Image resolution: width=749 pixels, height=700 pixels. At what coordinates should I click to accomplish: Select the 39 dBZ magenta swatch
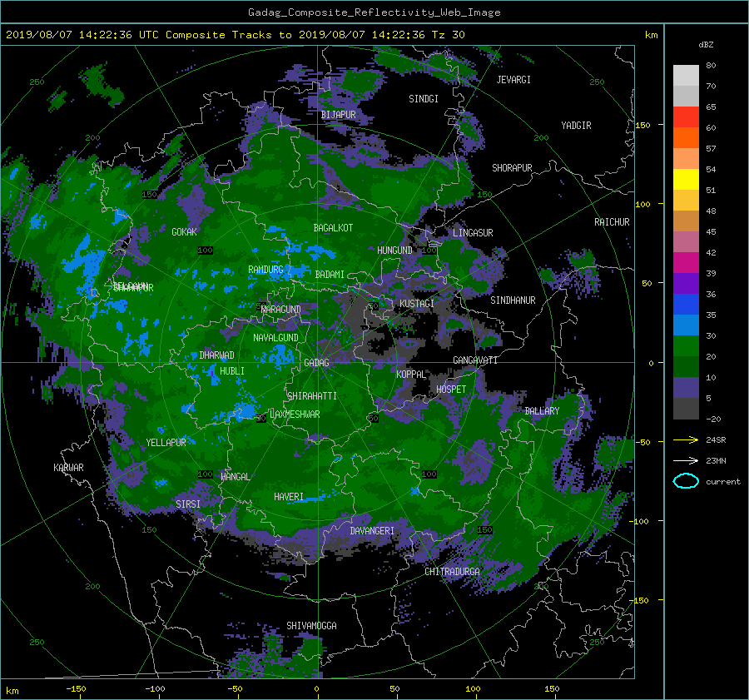(686, 263)
